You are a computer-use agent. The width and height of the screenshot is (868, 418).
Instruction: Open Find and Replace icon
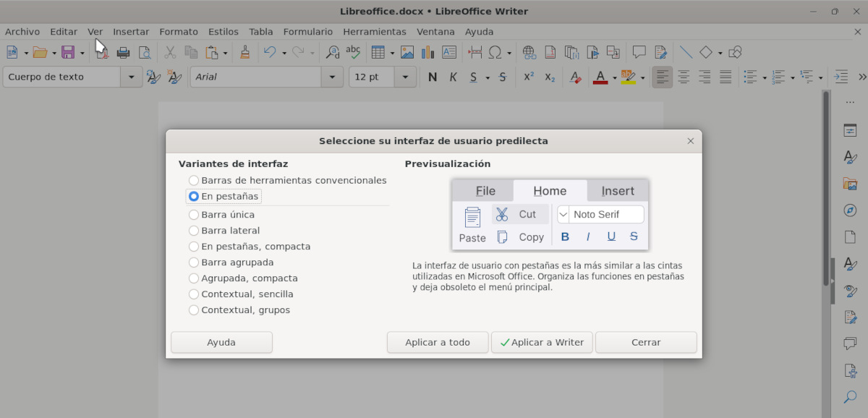333,52
